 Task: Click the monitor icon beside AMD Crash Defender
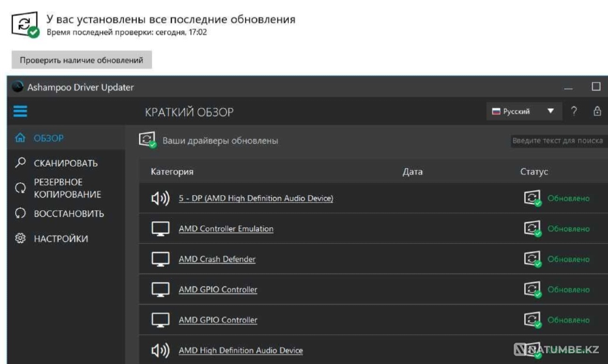point(159,258)
